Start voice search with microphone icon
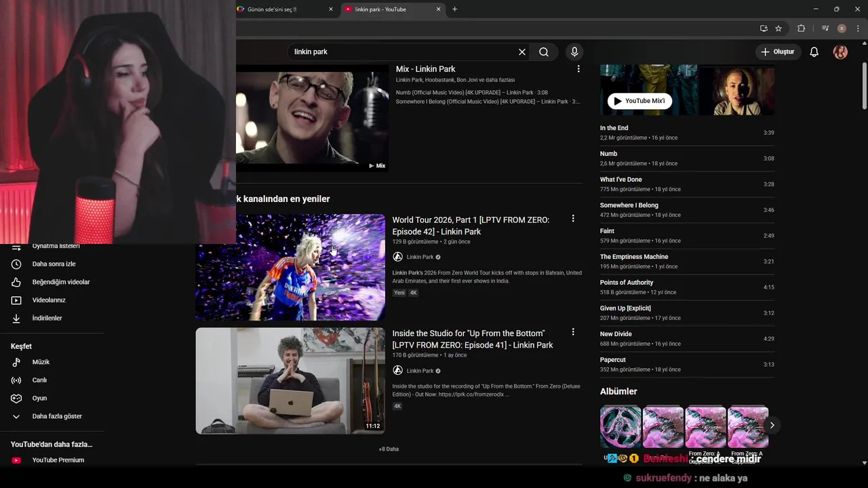This screenshot has width=868, height=488. (574, 52)
